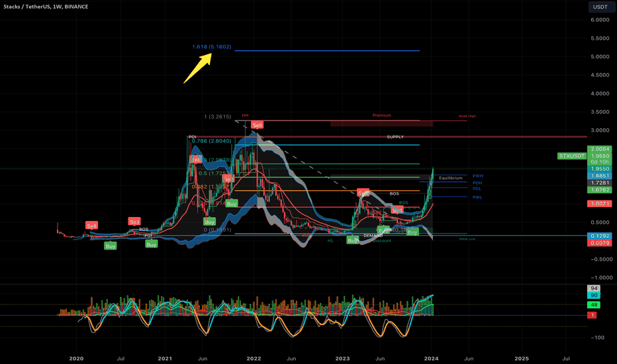Click the red 0.0079 price tag
617x364 pixels.
pos(600,243)
